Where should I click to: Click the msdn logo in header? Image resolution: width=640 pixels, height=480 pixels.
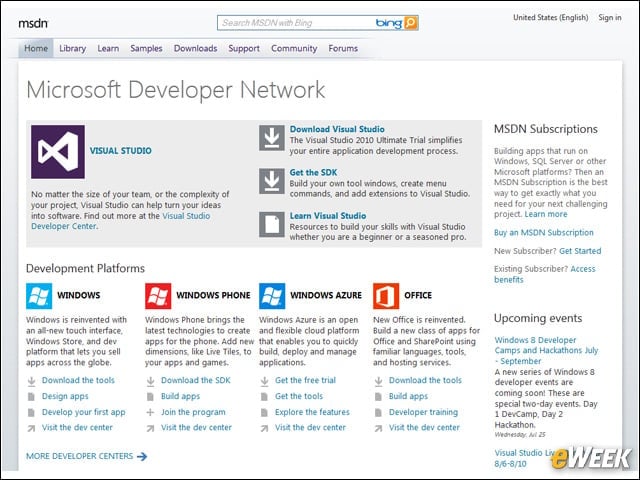tap(33, 23)
